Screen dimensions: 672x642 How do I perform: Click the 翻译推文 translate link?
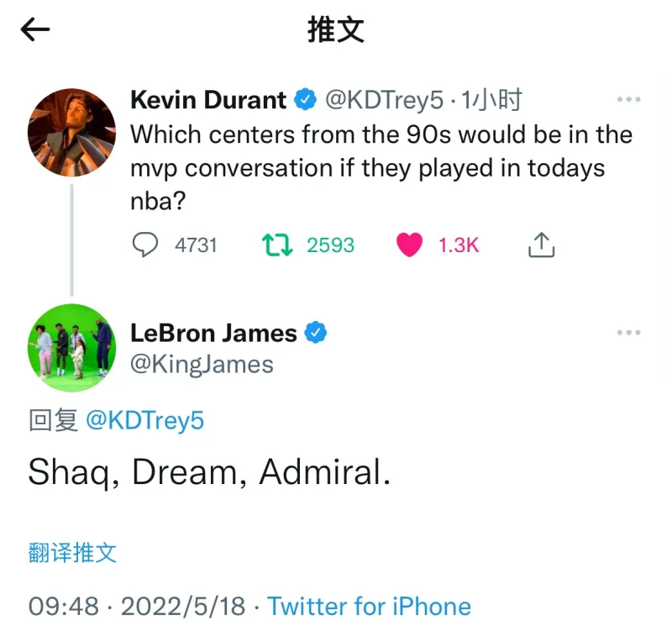[x=72, y=552]
